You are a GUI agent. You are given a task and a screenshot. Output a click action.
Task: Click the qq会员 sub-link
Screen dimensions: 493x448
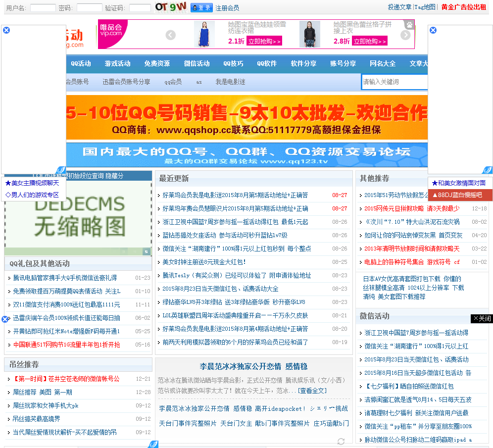(x=173, y=82)
